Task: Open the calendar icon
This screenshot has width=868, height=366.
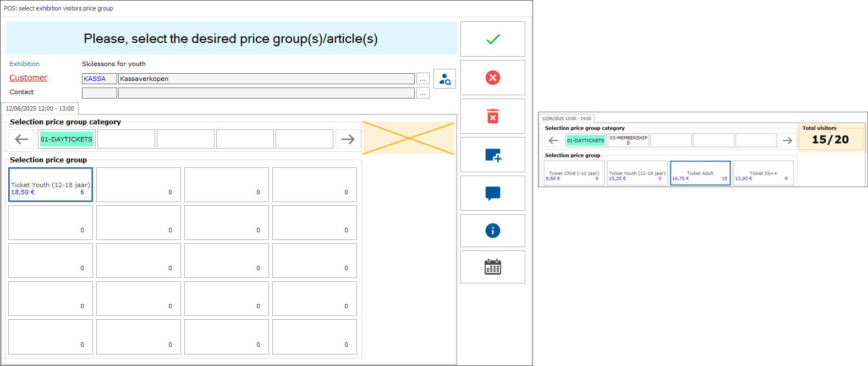Action: click(x=492, y=267)
